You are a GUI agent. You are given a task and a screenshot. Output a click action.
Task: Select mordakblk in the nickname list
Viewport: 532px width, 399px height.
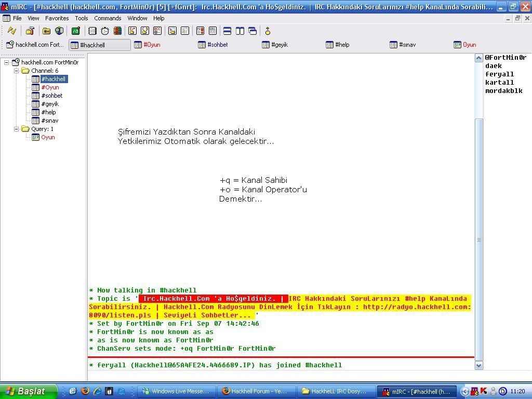(504, 91)
